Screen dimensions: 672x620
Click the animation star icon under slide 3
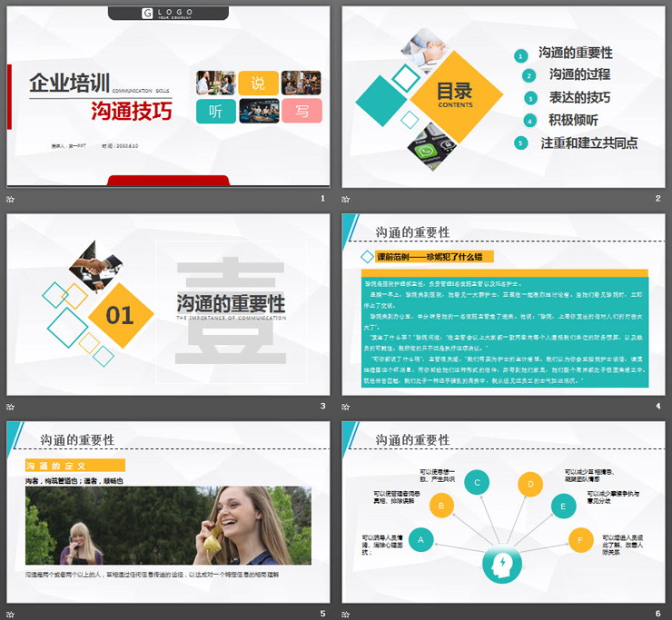point(11,407)
